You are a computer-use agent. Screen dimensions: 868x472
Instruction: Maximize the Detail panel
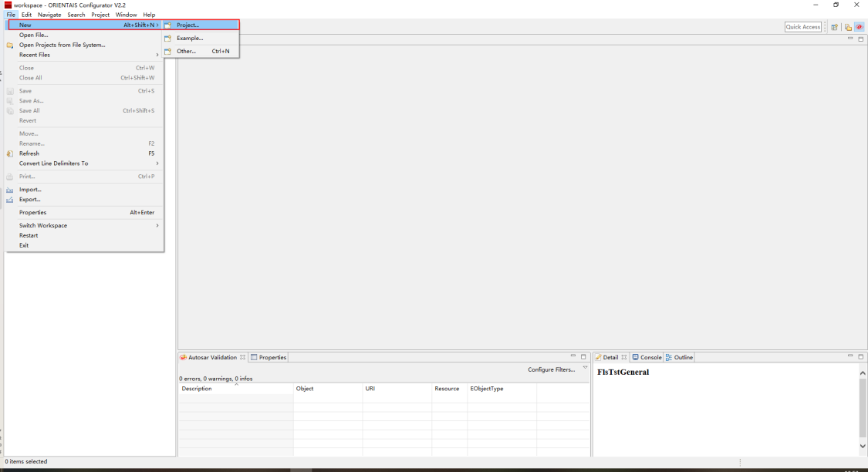(x=861, y=356)
